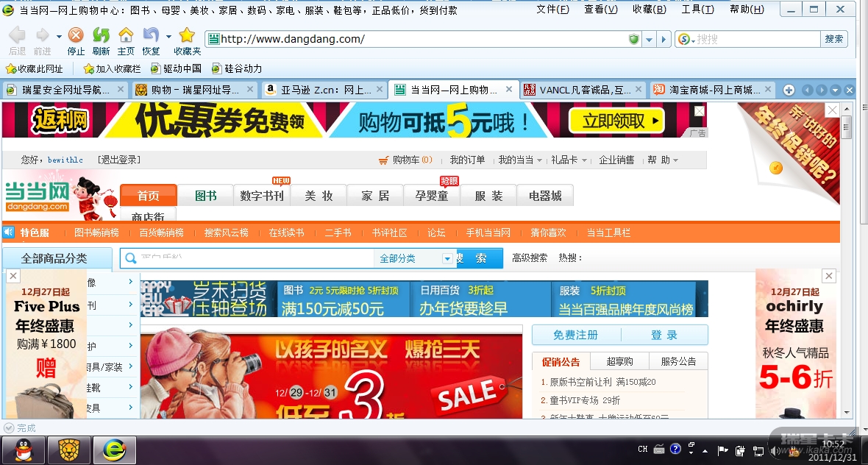
Task: Click the 退出登录 link
Action: pyautogui.click(x=119, y=160)
